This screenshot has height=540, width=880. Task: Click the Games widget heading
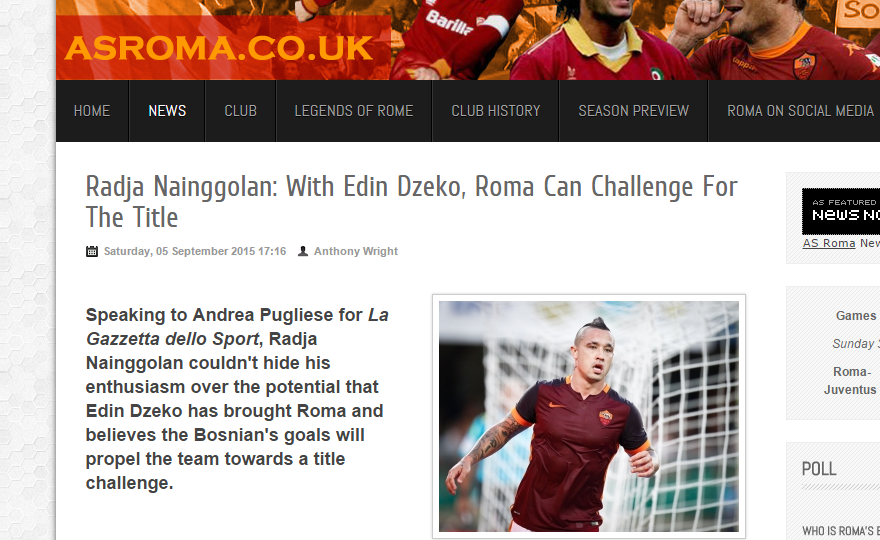(856, 315)
